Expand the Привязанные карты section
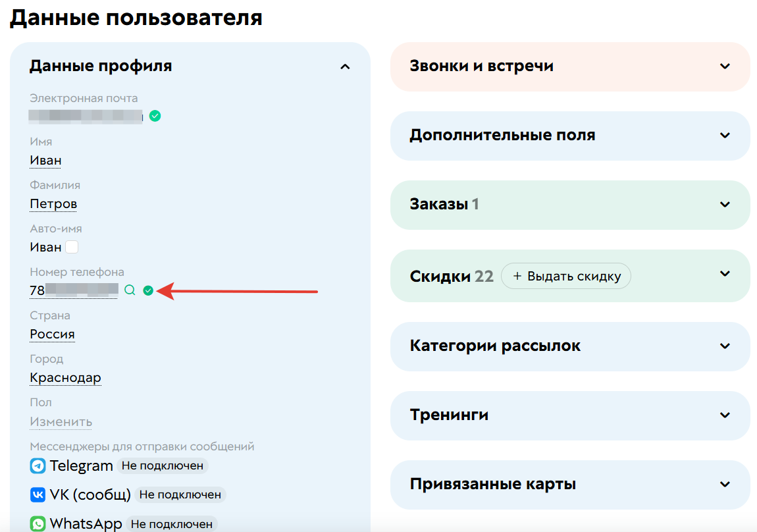Image resolution: width=757 pixels, height=532 pixels. click(x=725, y=485)
